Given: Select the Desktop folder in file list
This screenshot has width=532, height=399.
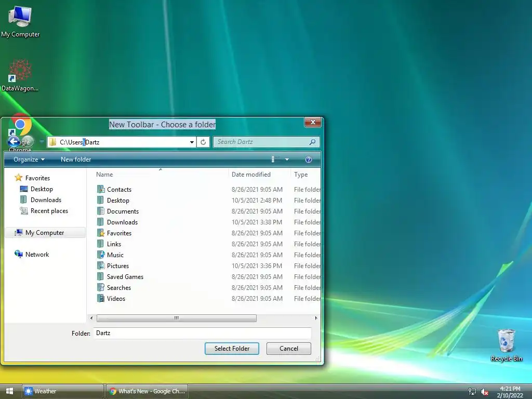Looking at the screenshot, I should click(118, 200).
